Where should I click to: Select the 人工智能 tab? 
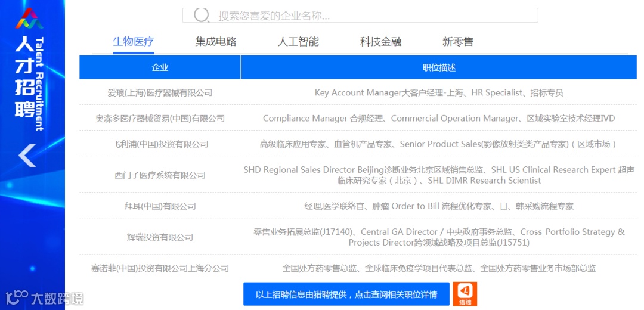298,42
